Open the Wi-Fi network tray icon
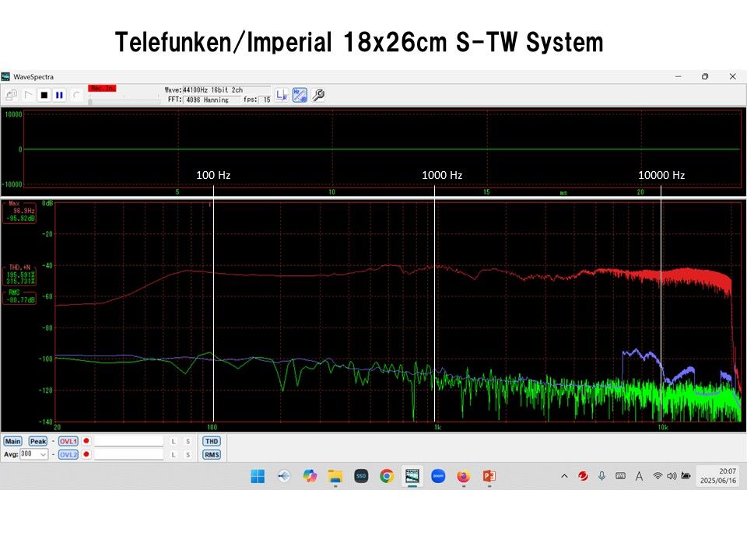Image resolution: width=747 pixels, height=560 pixels. click(658, 476)
